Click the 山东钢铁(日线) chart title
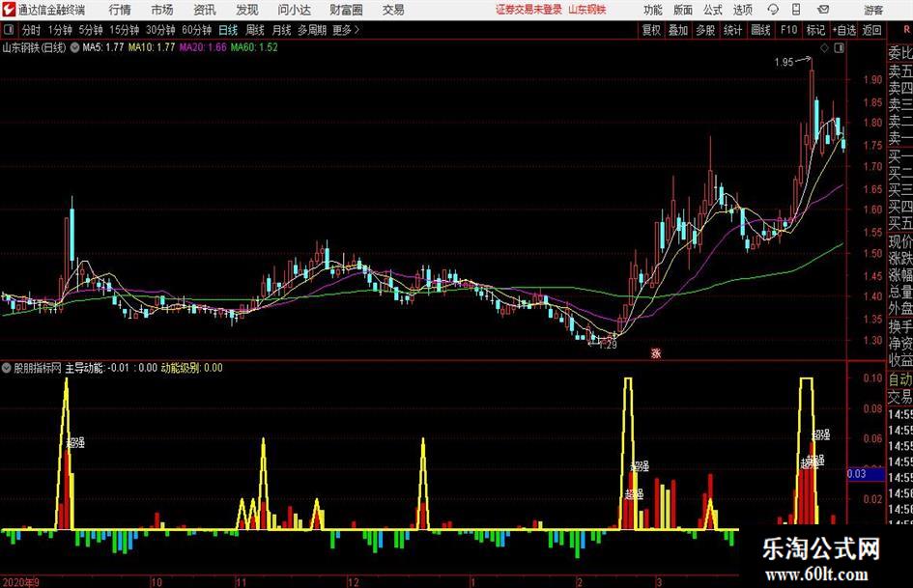The image size is (913, 588). click(x=35, y=47)
